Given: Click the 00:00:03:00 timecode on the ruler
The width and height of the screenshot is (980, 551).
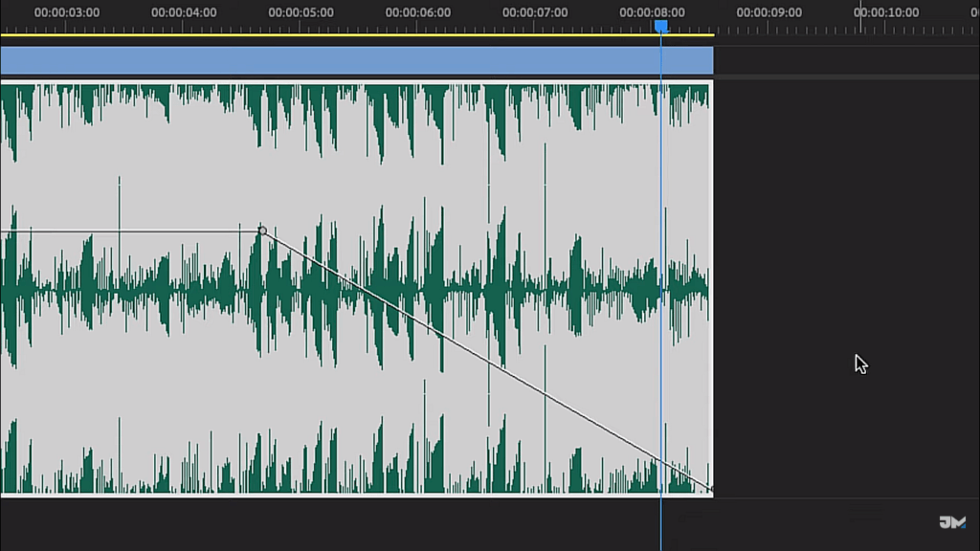Looking at the screenshot, I should (x=67, y=12).
